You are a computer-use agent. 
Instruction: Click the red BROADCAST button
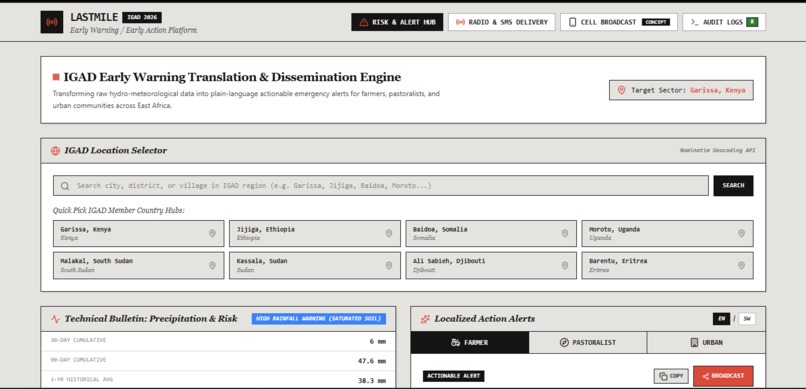pyautogui.click(x=723, y=376)
